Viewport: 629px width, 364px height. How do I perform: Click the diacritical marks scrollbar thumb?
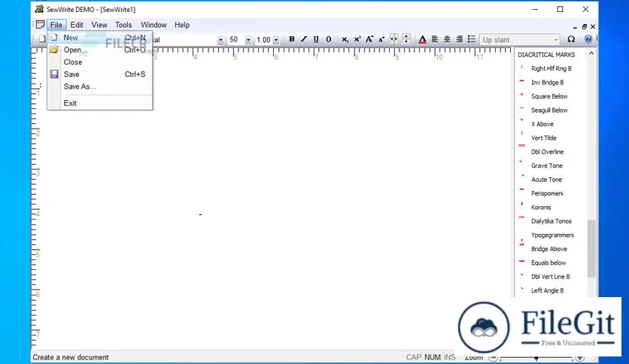point(591,248)
